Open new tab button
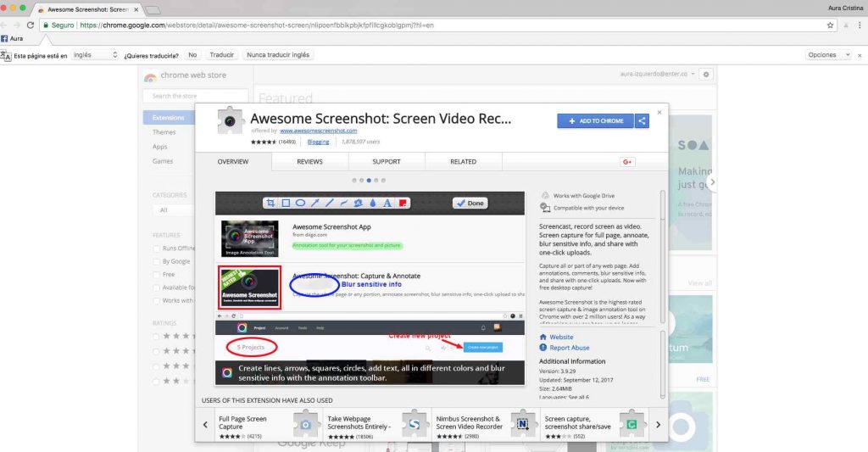868x452 pixels. click(153, 10)
